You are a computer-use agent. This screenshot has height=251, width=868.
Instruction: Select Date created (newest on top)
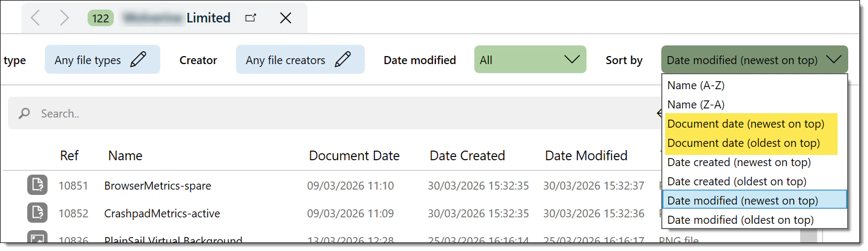click(754, 162)
